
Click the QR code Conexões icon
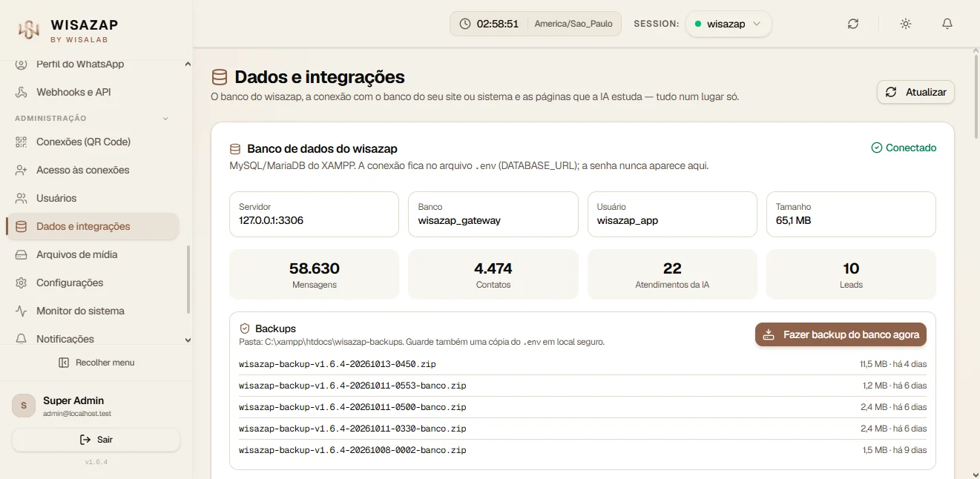pos(22,142)
